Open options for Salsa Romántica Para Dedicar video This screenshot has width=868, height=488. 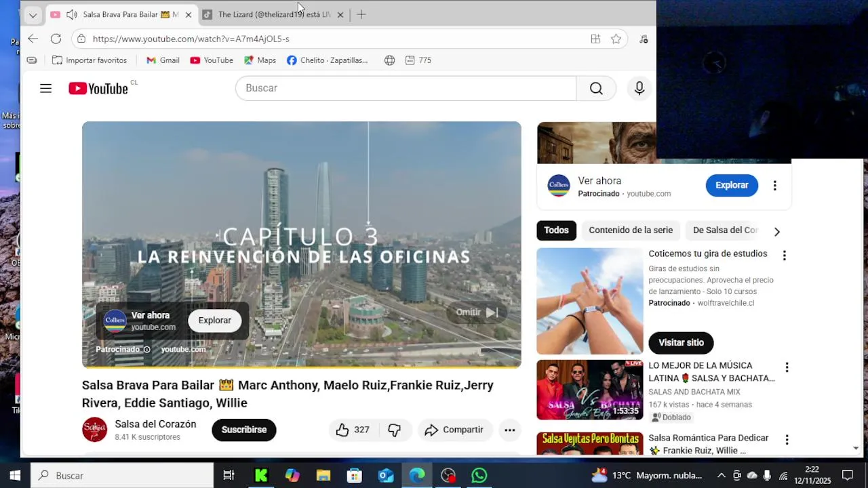click(787, 440)
